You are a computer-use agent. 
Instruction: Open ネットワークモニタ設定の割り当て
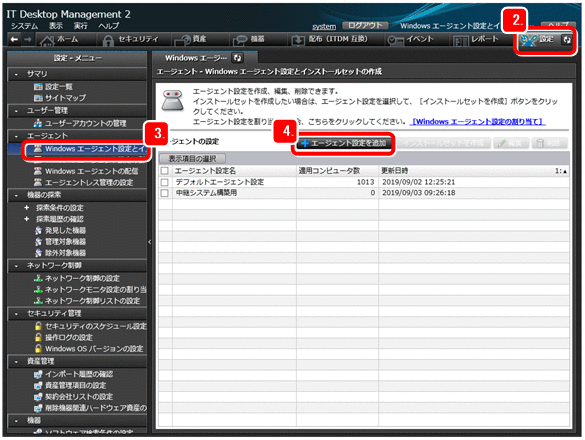click(x=96, y=290)
